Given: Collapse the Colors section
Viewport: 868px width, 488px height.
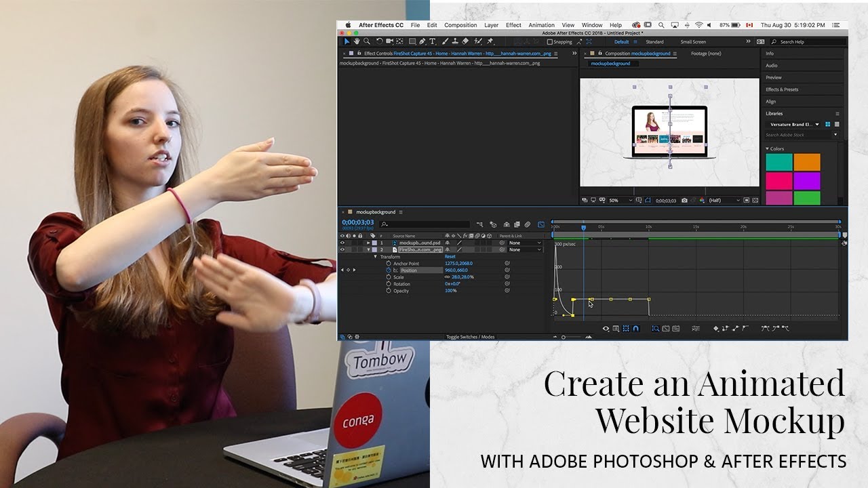Looking at the screenshot, I should click(768, 149).
